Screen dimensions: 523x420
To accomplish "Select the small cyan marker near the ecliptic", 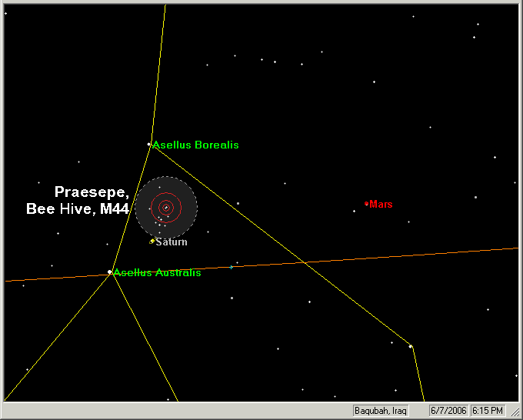I will pyautogui.click(x=232, y=267).
